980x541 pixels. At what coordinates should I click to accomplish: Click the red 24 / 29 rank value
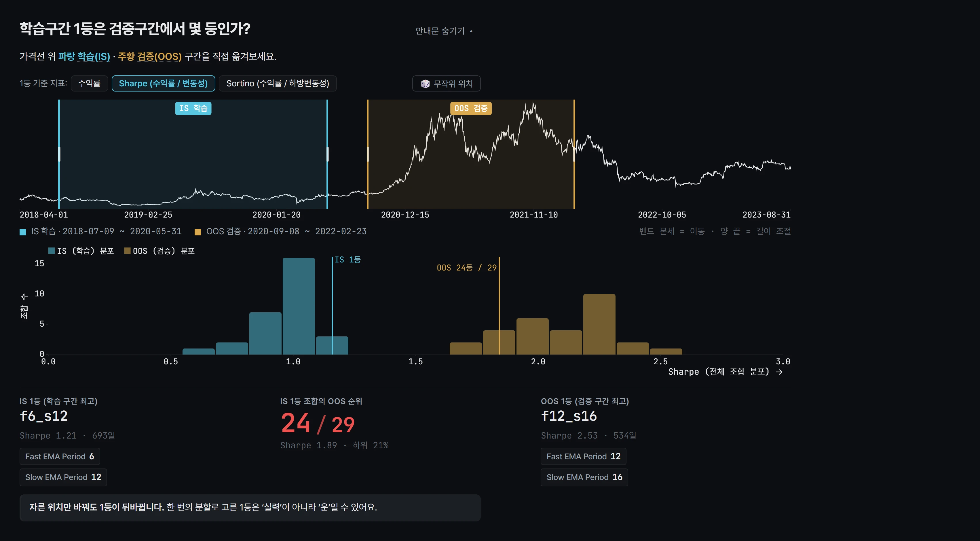point(318,424)
